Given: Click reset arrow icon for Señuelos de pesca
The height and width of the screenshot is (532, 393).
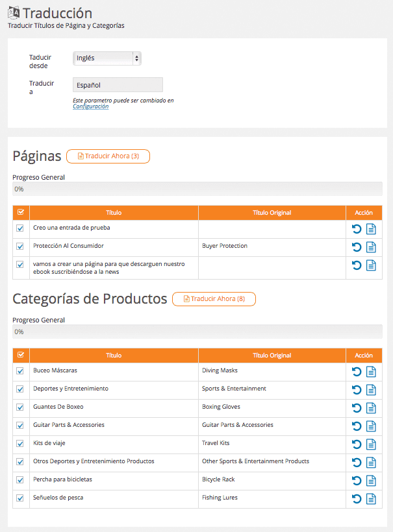Looking at the screenshot, I should pos(356,498).
